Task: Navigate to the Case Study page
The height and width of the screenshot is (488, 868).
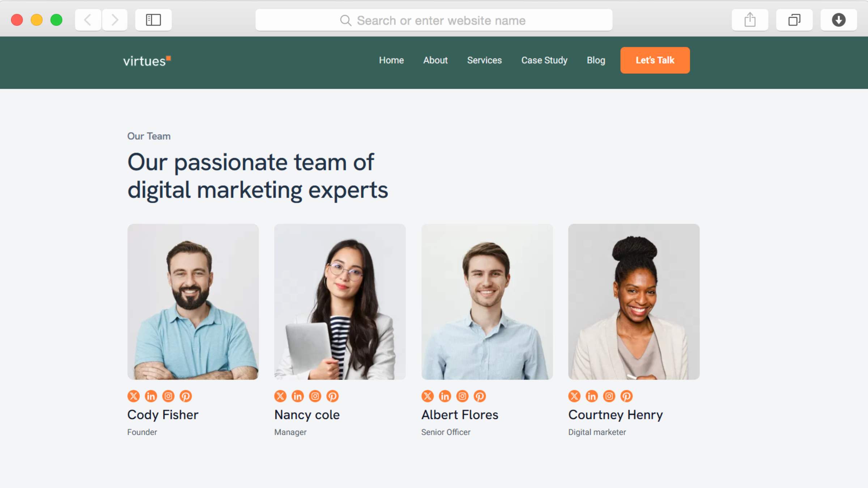Action: [544, 60]
